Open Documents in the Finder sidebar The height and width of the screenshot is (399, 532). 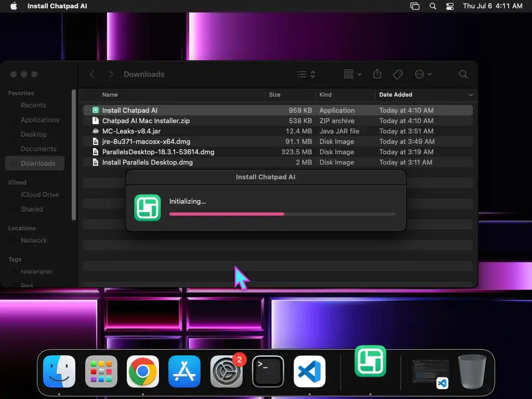tap(38, 149)
